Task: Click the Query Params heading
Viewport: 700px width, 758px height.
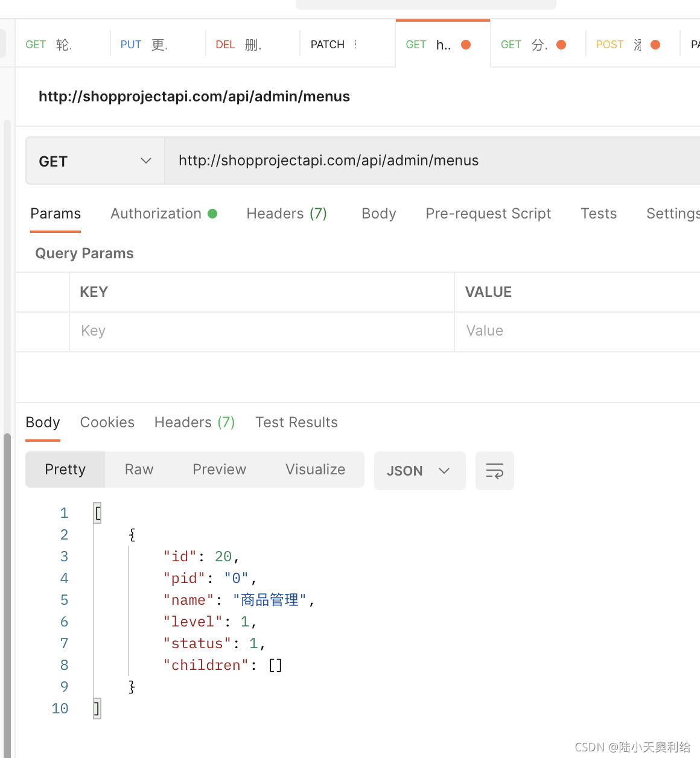Action: click(84, 253)
